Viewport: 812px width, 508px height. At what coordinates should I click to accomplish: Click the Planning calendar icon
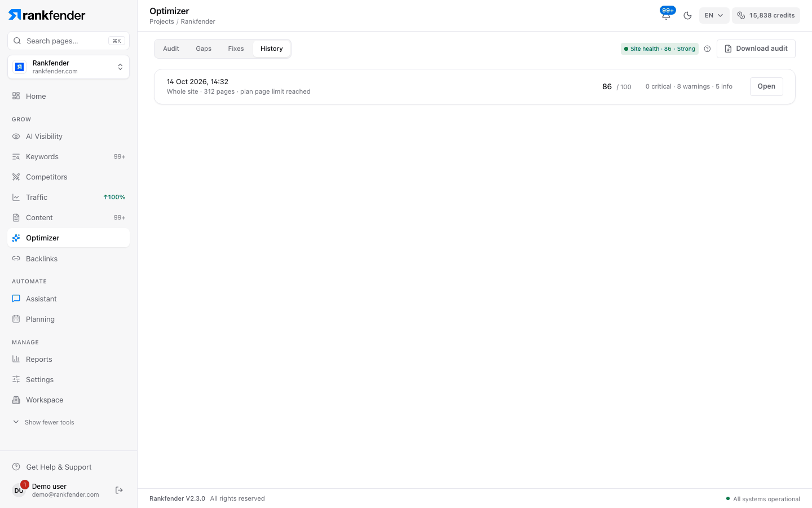pos(16,319)
